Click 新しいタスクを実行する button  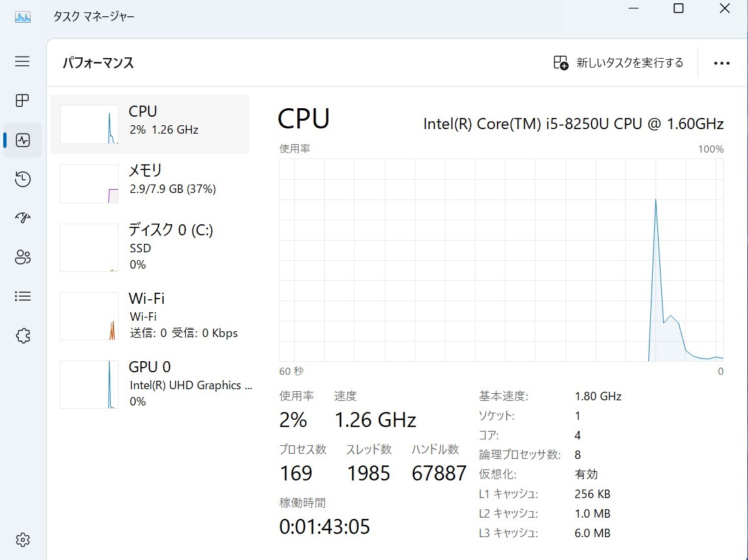618,63
